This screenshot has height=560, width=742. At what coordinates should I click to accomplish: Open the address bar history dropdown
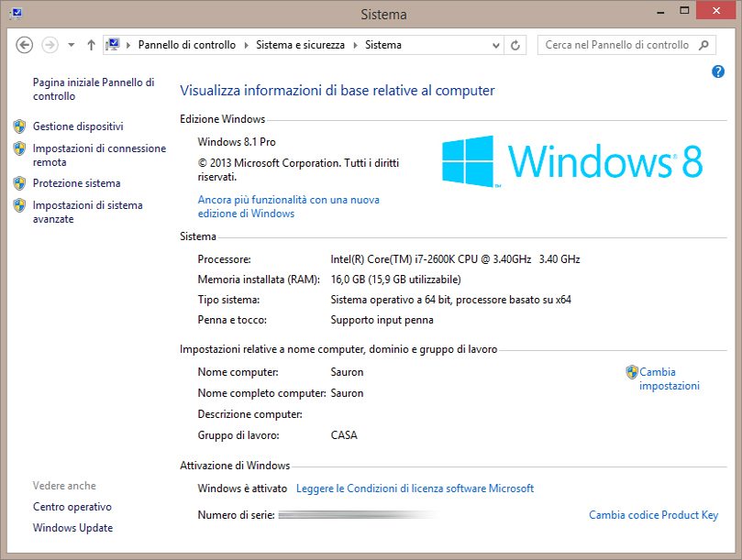click(496, 45)
